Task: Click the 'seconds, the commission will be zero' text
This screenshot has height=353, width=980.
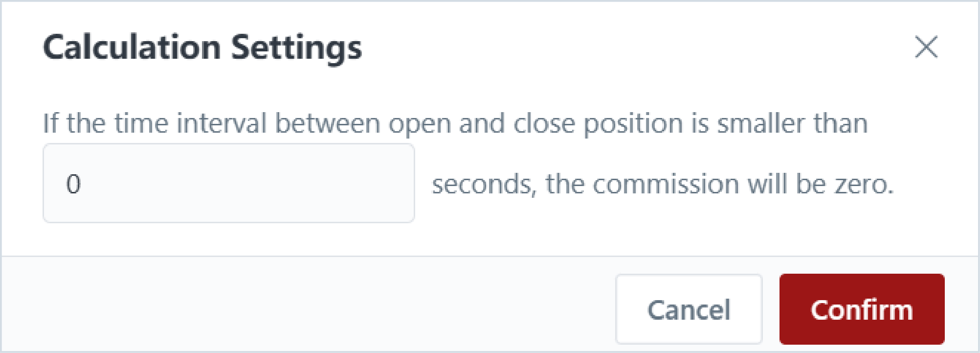Action: point(663,185)
